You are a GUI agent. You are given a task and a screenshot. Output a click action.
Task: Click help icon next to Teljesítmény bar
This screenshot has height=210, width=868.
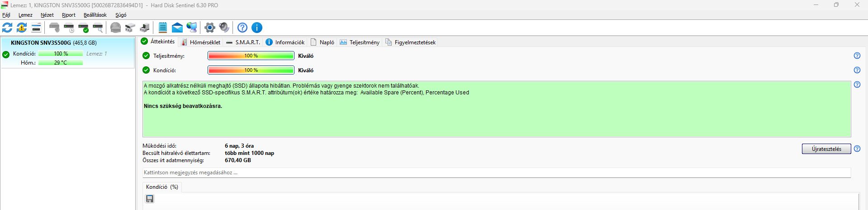click(857, 56)
